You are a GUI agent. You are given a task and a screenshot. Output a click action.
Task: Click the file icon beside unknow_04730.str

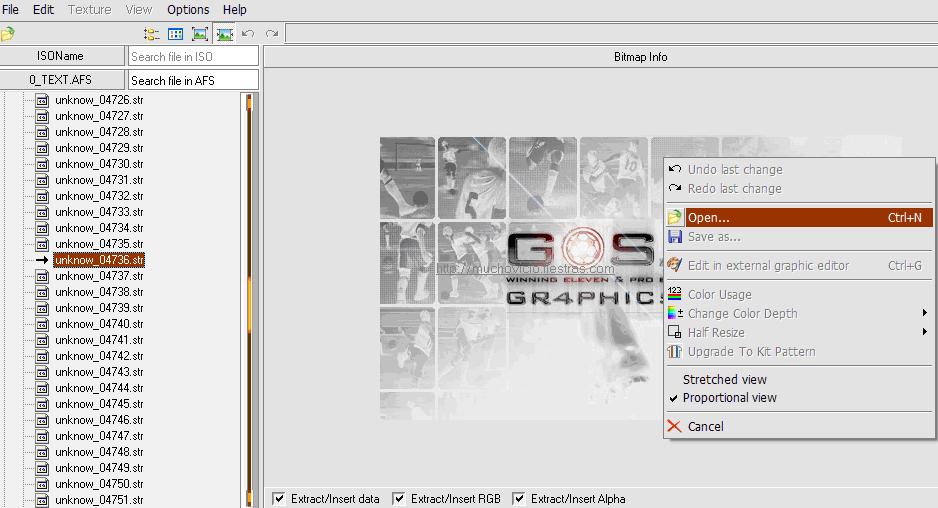pos(42,164)
